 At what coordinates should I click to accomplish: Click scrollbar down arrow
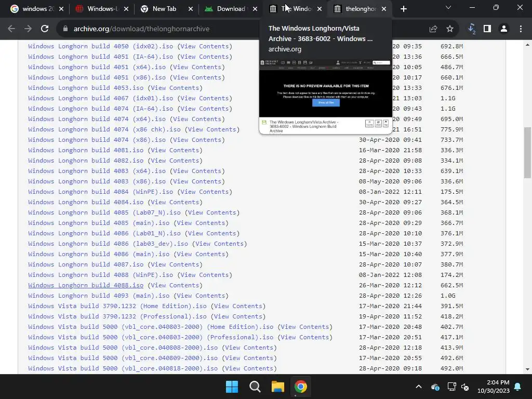pyautogui.click(x=527, y=369)
